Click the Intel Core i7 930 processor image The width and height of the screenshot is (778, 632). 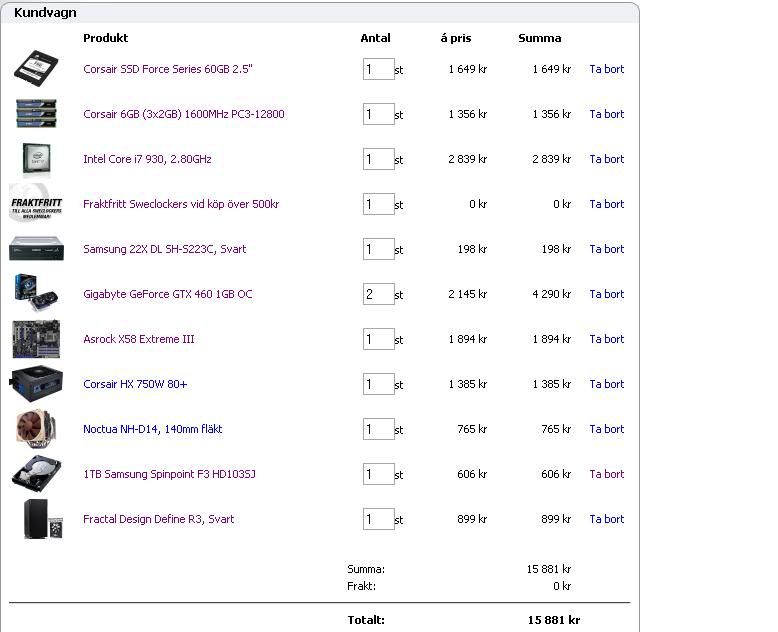coord(36,159)
